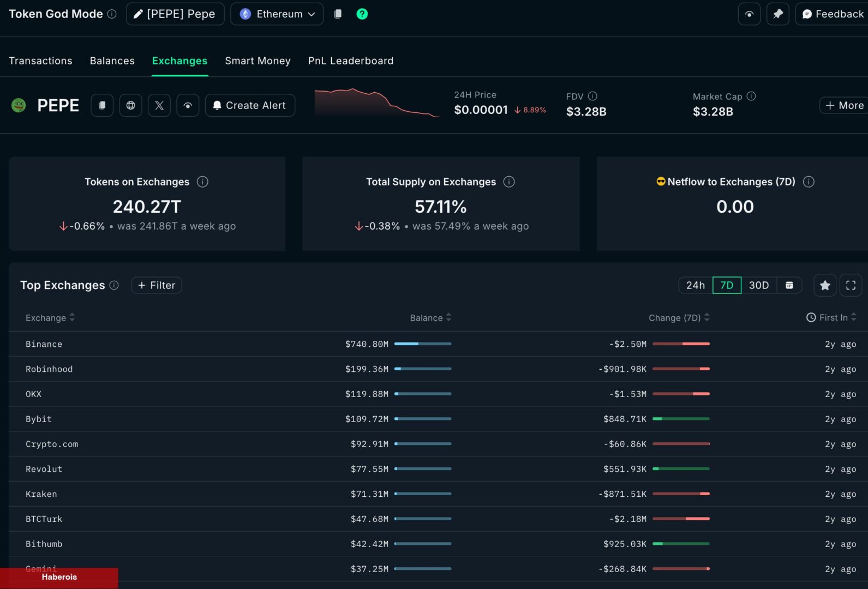868x589 pixels.
Task: Sort by the Balance column
Action: tap(430, 317)
